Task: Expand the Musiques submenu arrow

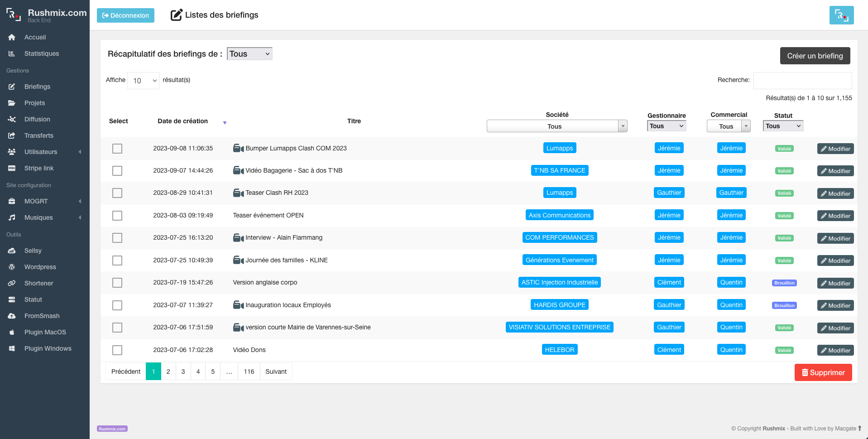Action: pyautogui.click(x=80, y=217)
